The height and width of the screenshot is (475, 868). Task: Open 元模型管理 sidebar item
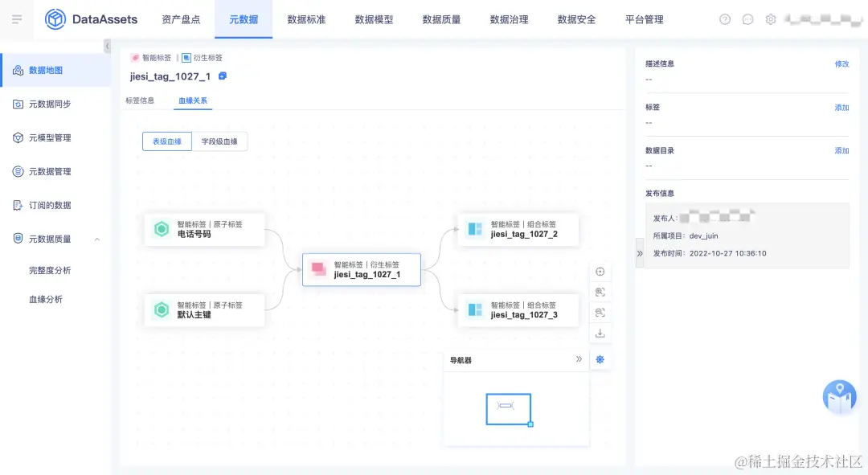pos(55,138)
